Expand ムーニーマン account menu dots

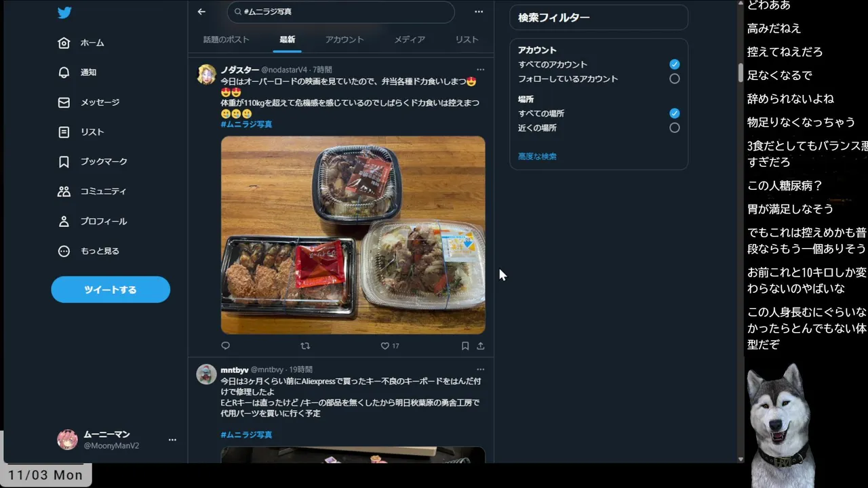point(172,440)
